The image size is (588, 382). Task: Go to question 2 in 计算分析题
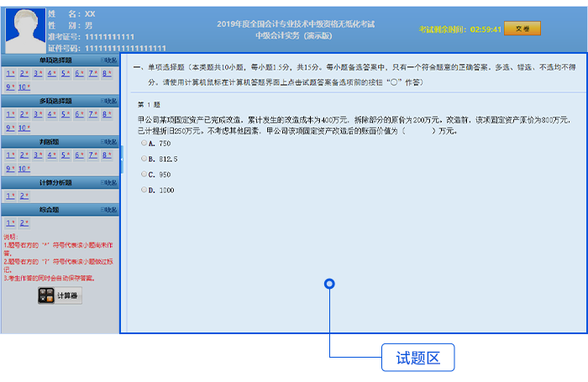(24, 196)
